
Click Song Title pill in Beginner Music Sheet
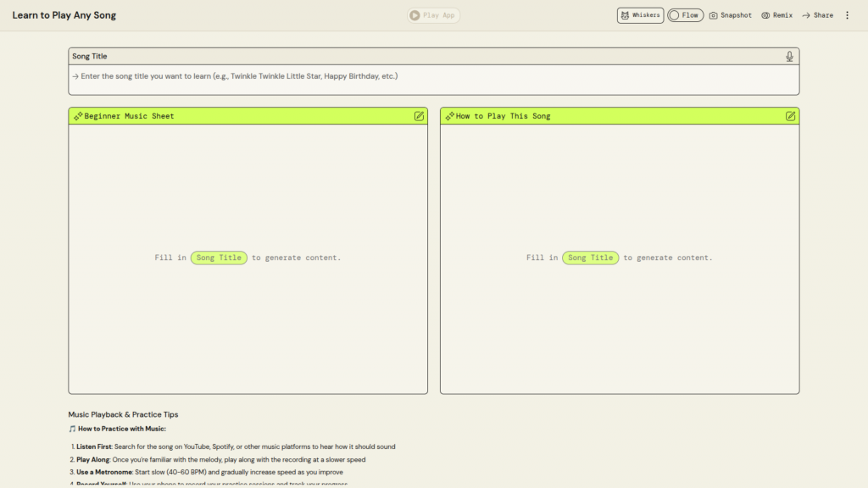pyautogui.click(x=219, y=258)
